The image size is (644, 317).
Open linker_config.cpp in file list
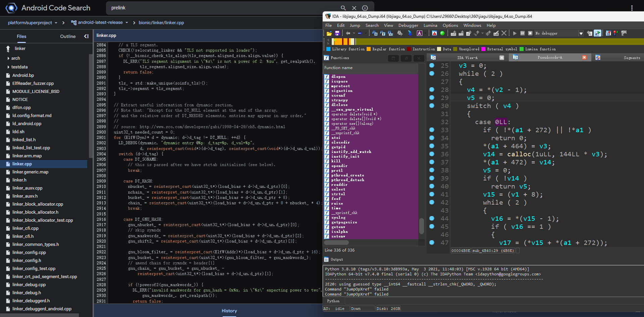[29, 252]
